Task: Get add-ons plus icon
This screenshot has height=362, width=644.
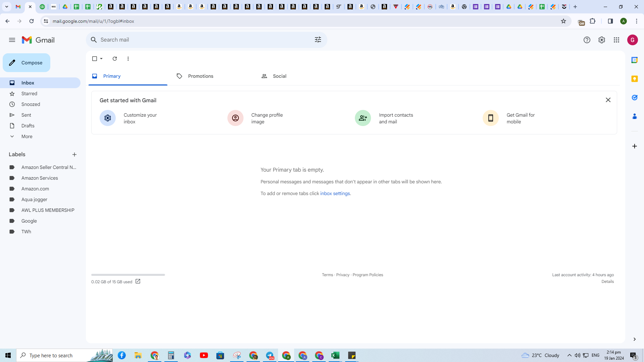Action: (634, 146)
